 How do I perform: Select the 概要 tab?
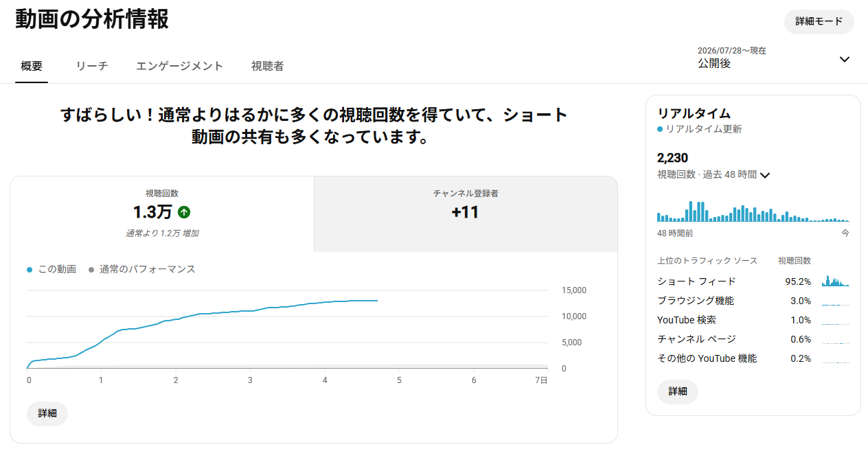click(x=32, y=67)
